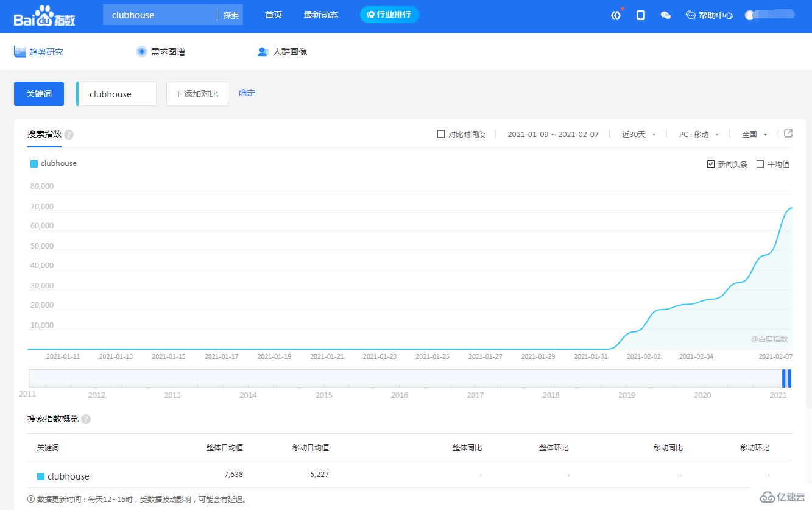Image resolution: width=812 pixels, height=510 pixels.
Task: Click the export icon beside region selector
Action: pyautogui.click(x=788, y=133)
